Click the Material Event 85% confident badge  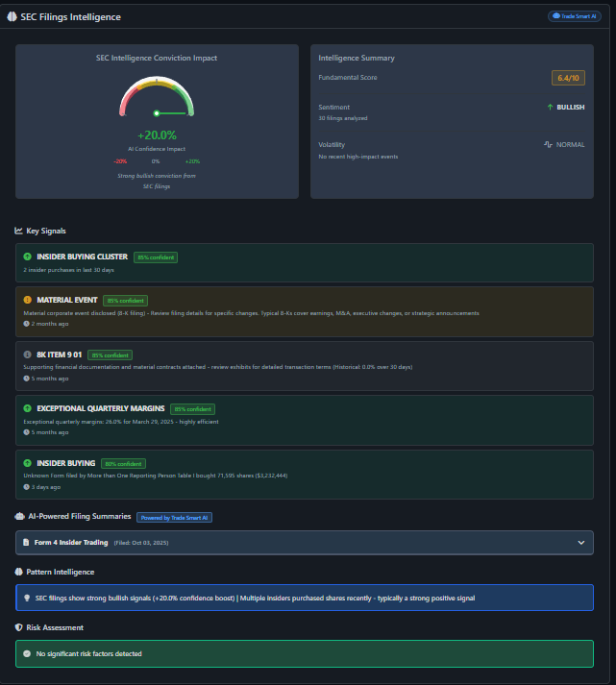(x=125, y=301)
